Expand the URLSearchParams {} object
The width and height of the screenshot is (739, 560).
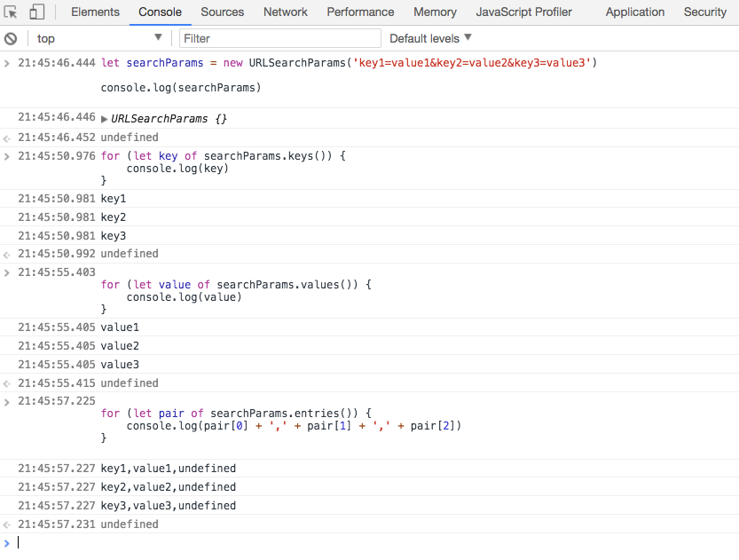(105, 119)
